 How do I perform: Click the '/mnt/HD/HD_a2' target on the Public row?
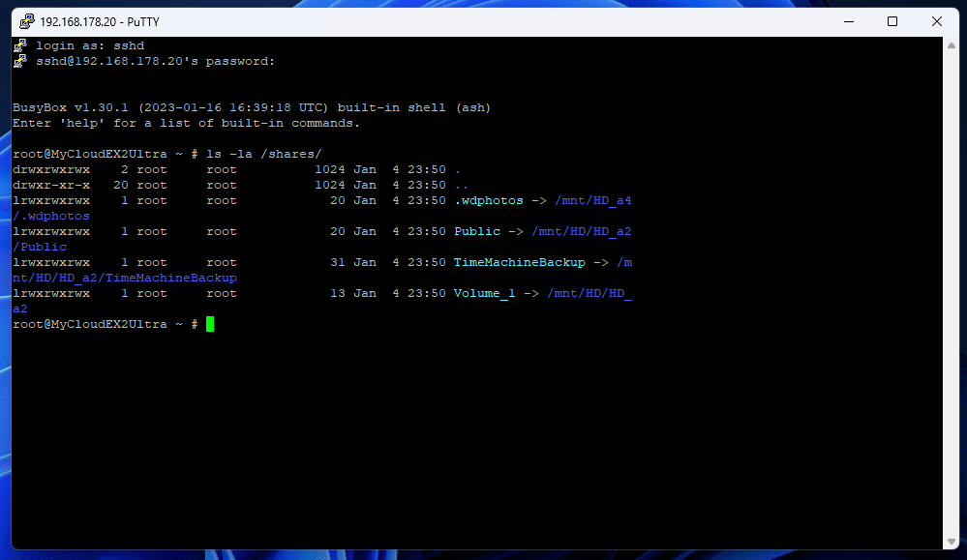click(582, 231)
